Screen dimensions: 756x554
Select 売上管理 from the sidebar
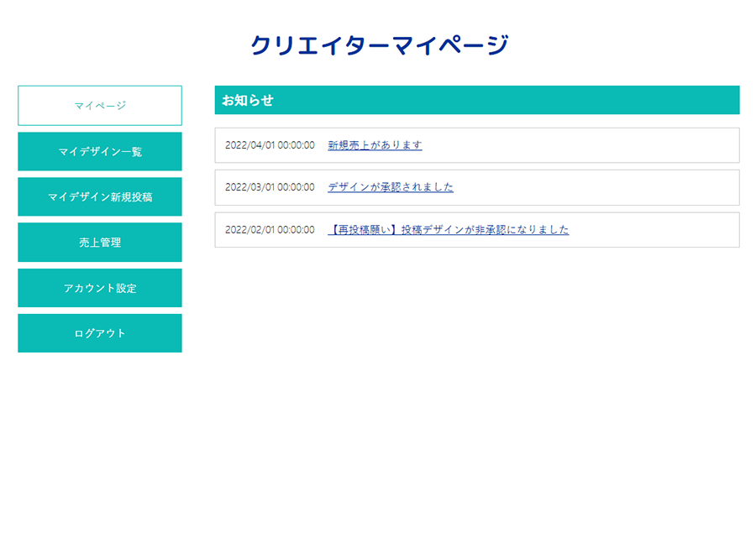tap(99, 243)
